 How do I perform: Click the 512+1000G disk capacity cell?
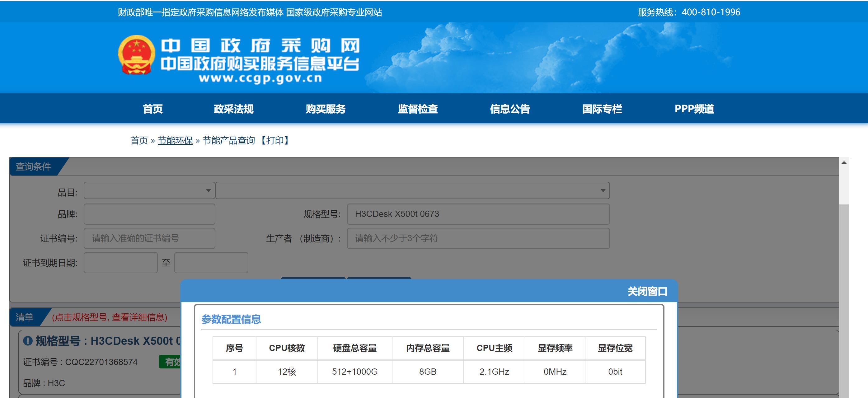354,372
